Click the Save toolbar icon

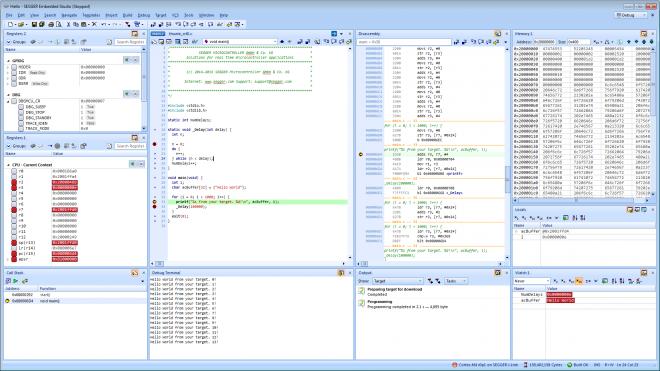click(x=35, y=24)
